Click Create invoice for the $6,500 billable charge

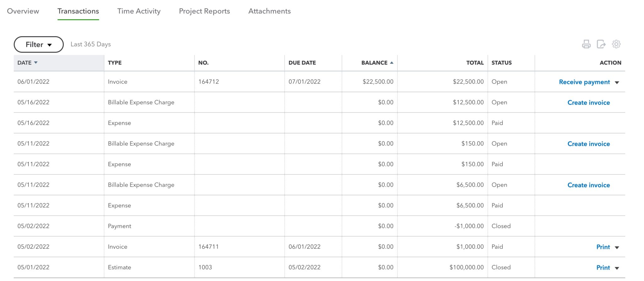[x=588, y=185]
